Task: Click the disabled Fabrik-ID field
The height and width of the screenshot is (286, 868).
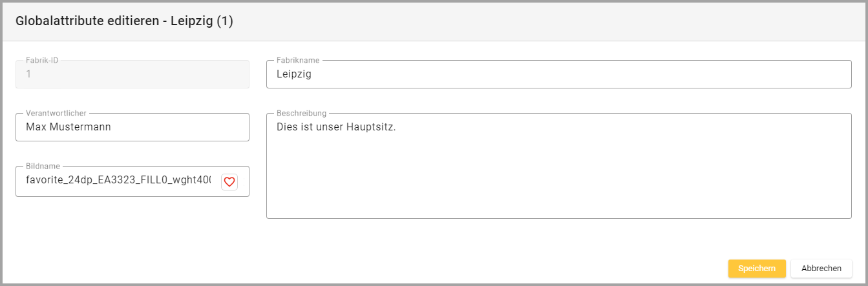Action: click(132, 74)
